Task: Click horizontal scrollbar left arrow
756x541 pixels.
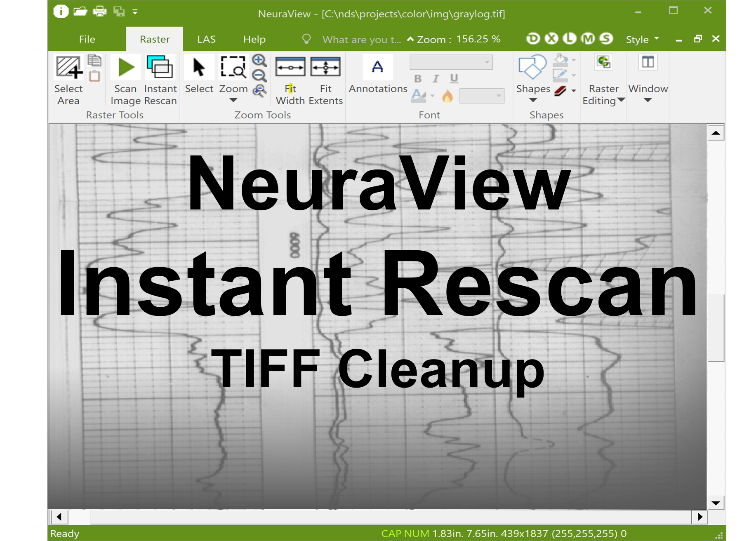Action: (59, 517)
